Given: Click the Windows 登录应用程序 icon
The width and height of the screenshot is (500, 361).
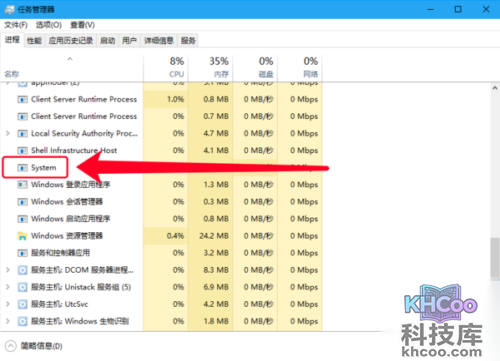Looking at the screenshot, I should pyautogui.click(x=22, y=185).
